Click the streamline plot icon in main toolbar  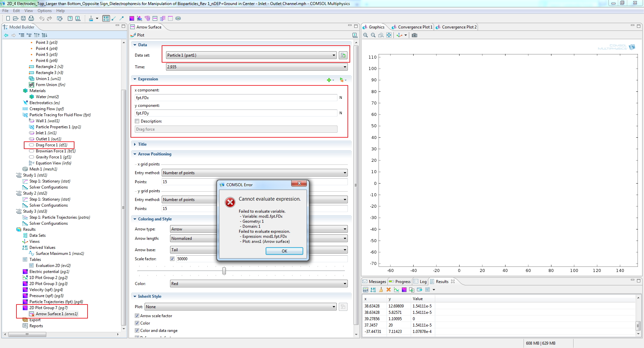click(163, 18)
